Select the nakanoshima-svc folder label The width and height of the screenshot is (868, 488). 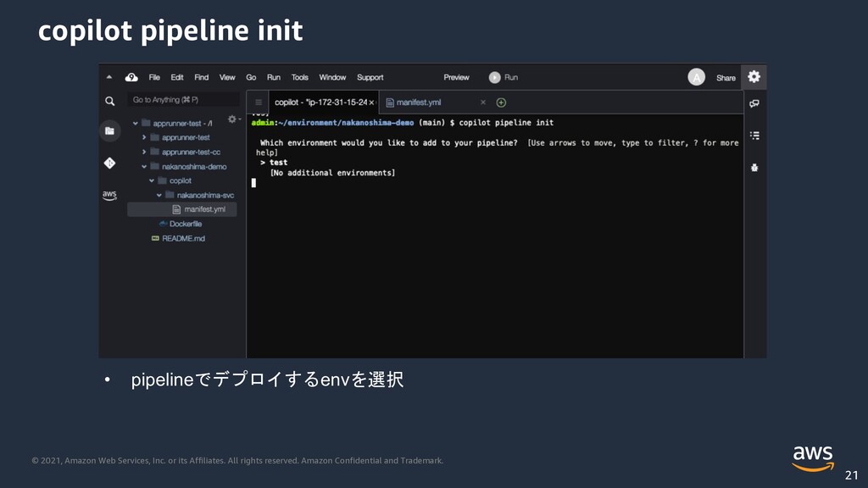pos(205,196)
